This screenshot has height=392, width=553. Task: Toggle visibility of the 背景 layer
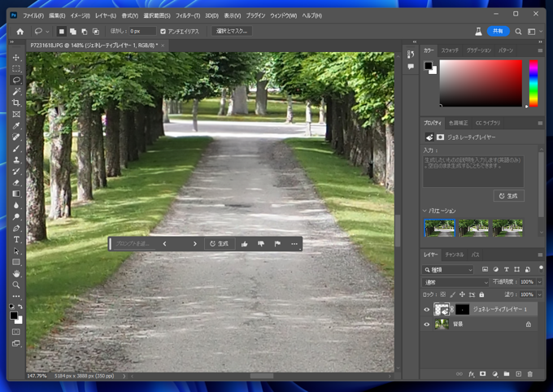(x=427, y=324)
